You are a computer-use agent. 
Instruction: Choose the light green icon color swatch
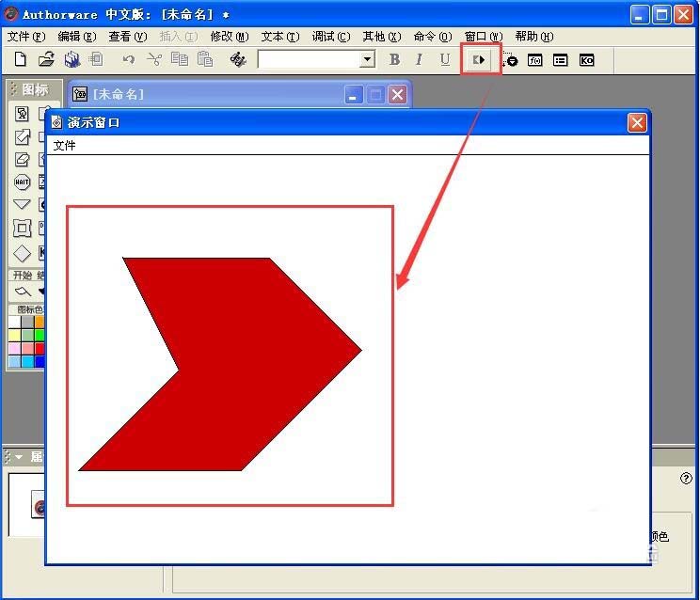pos(27,335)
